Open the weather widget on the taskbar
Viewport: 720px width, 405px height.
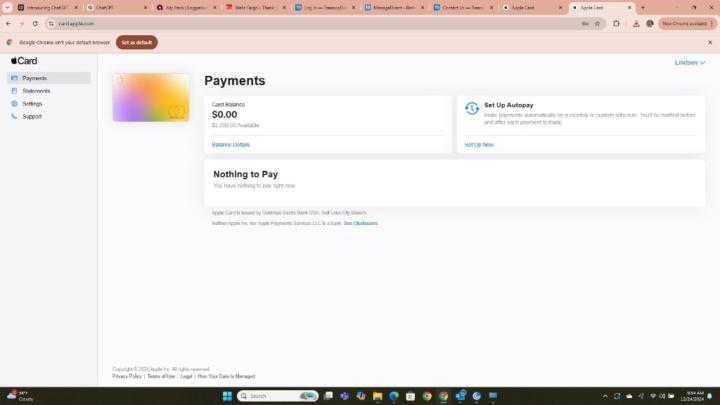pyautogui.click(x=20, y=396)
